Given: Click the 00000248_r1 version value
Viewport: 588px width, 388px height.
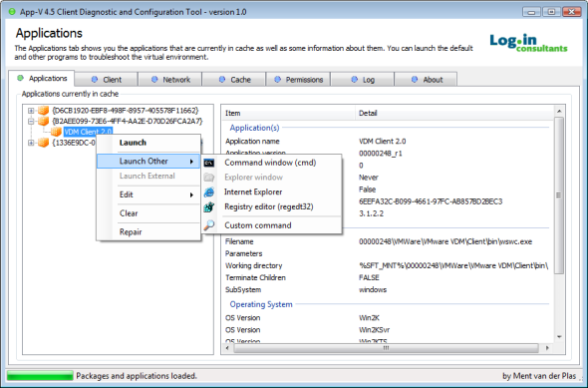Looking at the screenshot, I should [x=381, y=154].
